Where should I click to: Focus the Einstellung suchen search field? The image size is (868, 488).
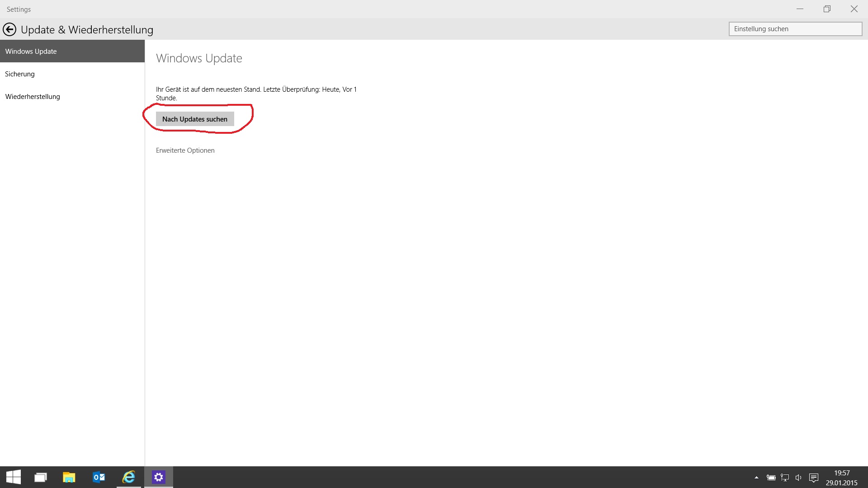795,29
